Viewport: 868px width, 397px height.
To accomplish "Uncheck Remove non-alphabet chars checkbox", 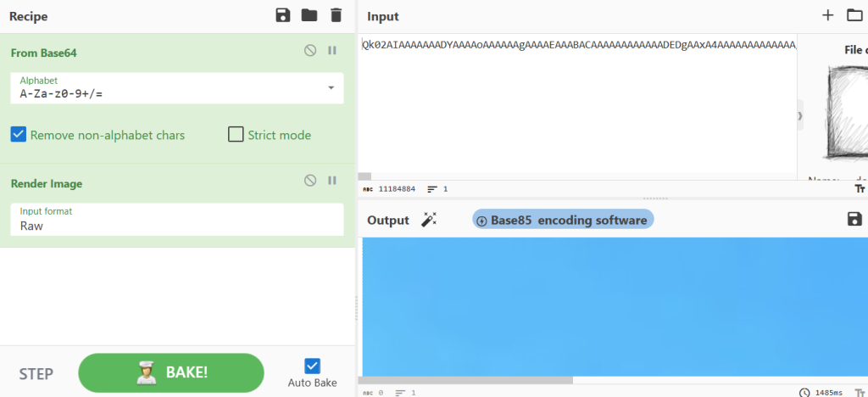I will point(19,134).
